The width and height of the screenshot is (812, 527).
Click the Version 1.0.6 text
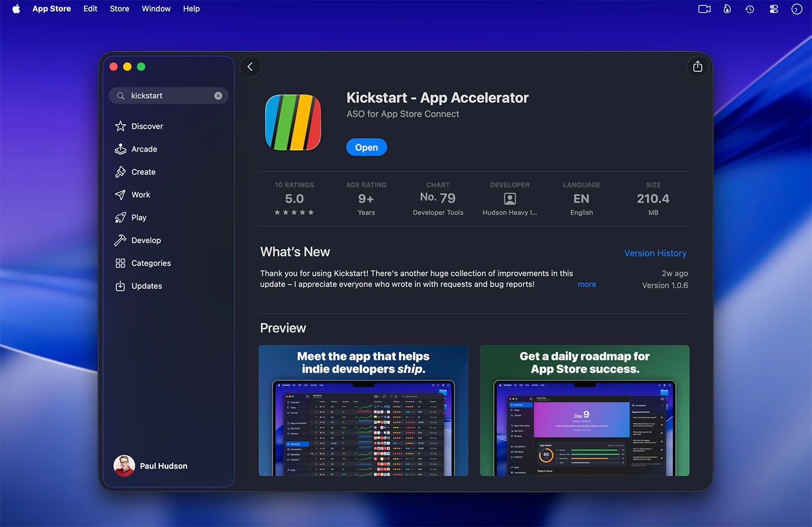tap(665, 285)
